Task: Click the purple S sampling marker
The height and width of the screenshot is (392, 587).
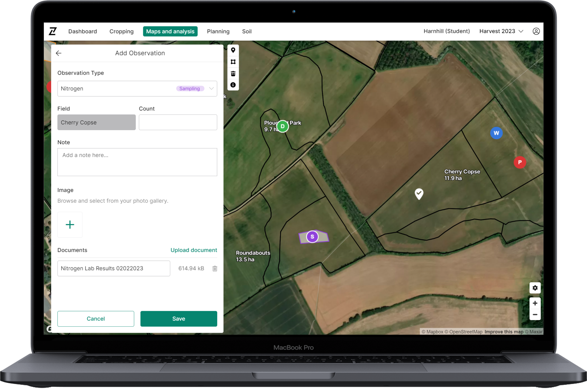Action: (312, 237)
